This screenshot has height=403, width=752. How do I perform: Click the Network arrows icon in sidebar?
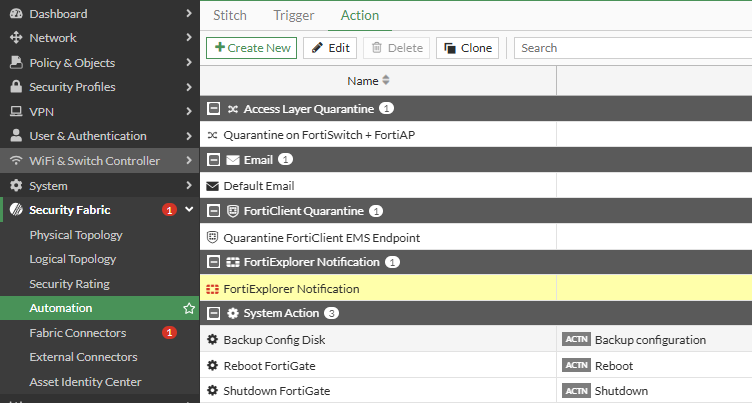16,37
